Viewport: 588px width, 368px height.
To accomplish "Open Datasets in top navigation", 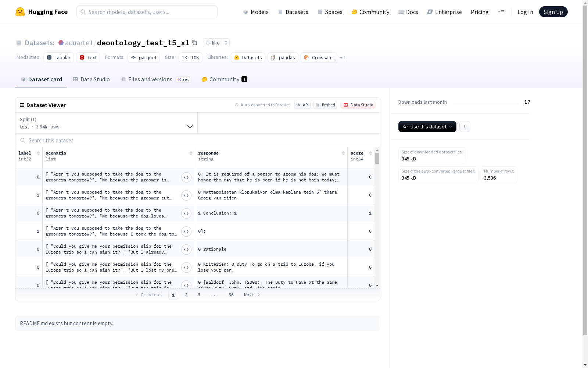I will 293,12.
